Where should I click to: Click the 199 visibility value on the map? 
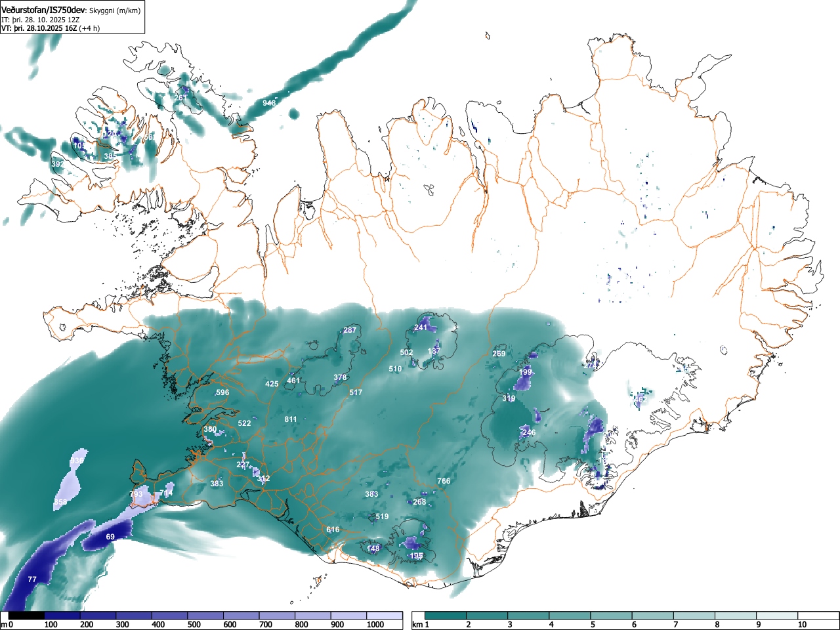tap(525, 372)
